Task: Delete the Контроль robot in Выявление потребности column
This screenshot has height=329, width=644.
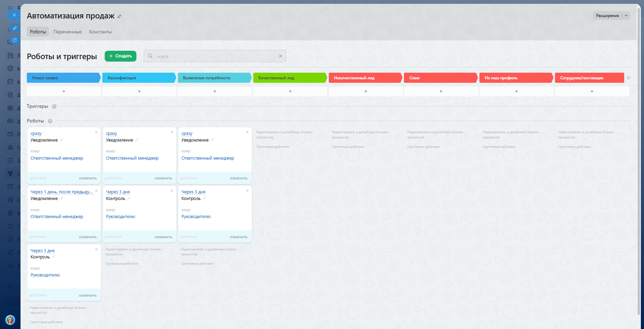Action: (x=247, y=191)
